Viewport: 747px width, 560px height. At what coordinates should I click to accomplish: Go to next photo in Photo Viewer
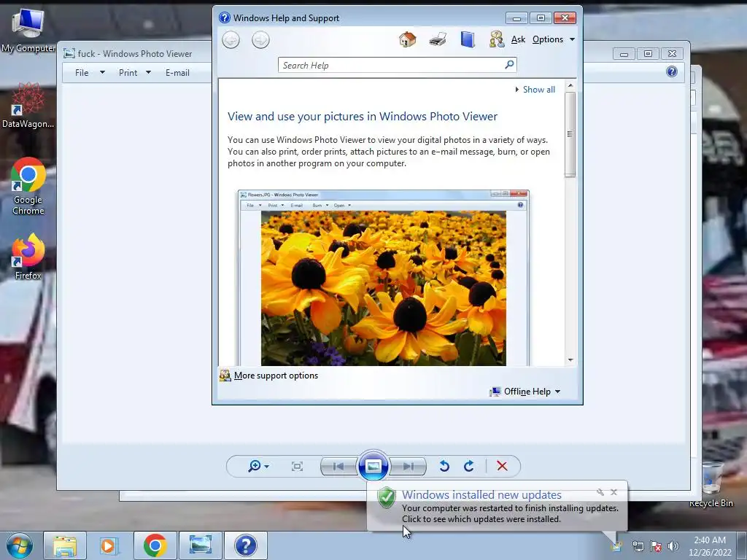coord(409,466)
